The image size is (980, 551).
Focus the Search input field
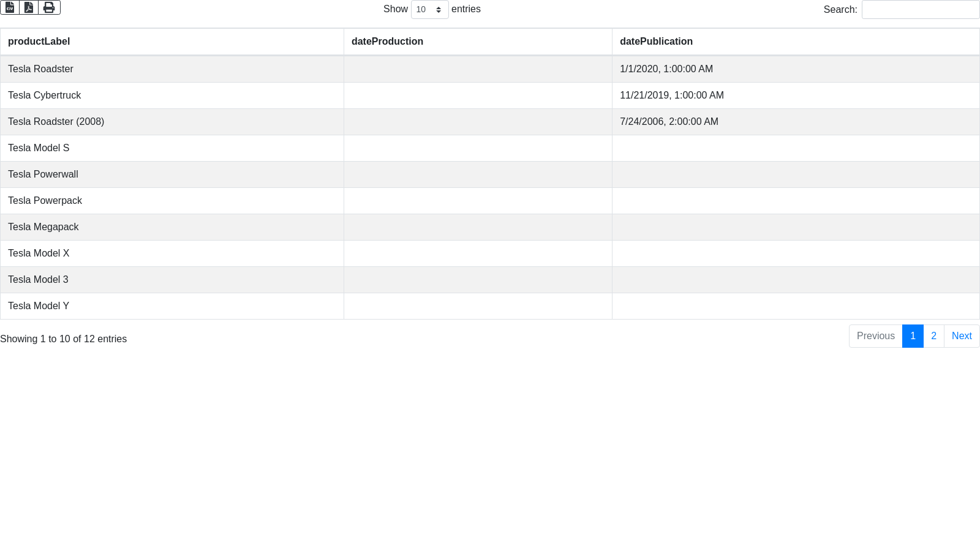(920, 10)
